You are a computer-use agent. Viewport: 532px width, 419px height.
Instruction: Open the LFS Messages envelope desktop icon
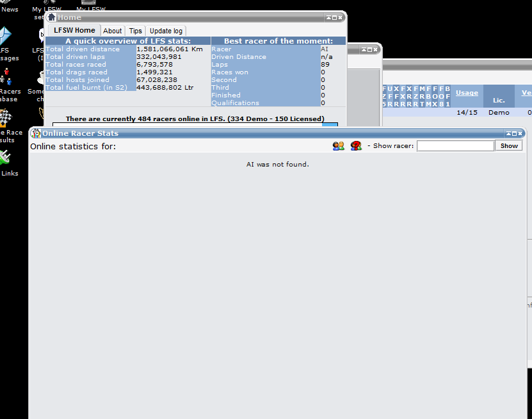pyautogui.click(x=5, y=36)
